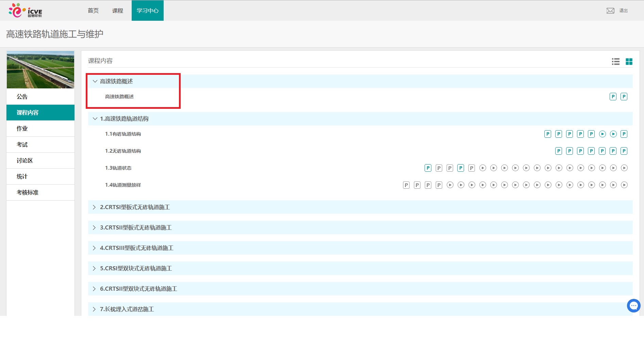Screen dimensions: 644x340
Task: Click the ICVE logo
Action: click(x=26, y=11)
